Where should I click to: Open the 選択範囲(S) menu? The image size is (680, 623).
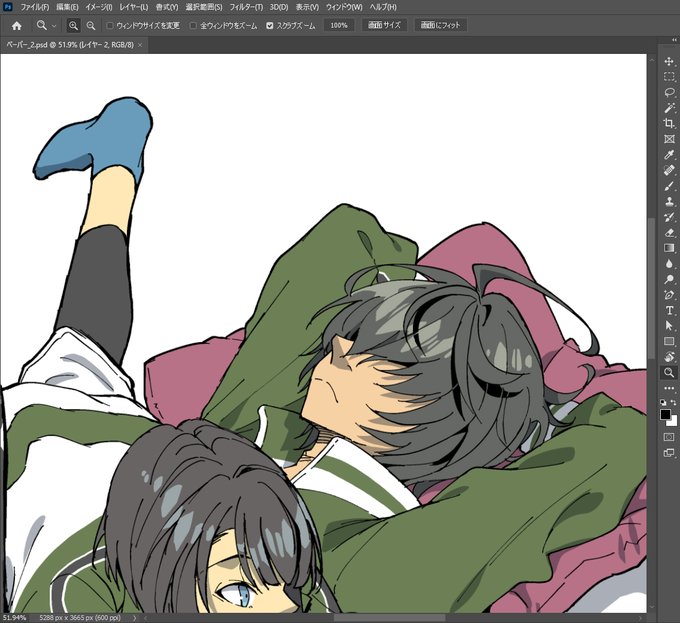(x=204, y=7)
